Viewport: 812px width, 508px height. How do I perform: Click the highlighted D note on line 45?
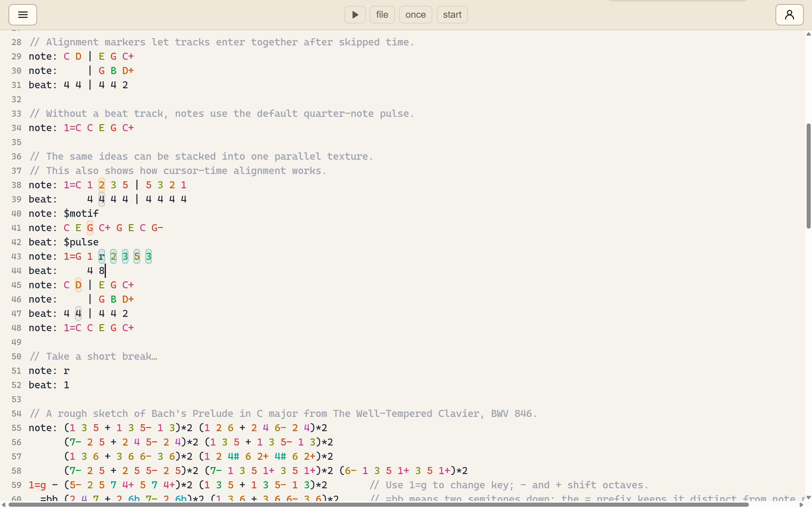(x=78, y=285)
